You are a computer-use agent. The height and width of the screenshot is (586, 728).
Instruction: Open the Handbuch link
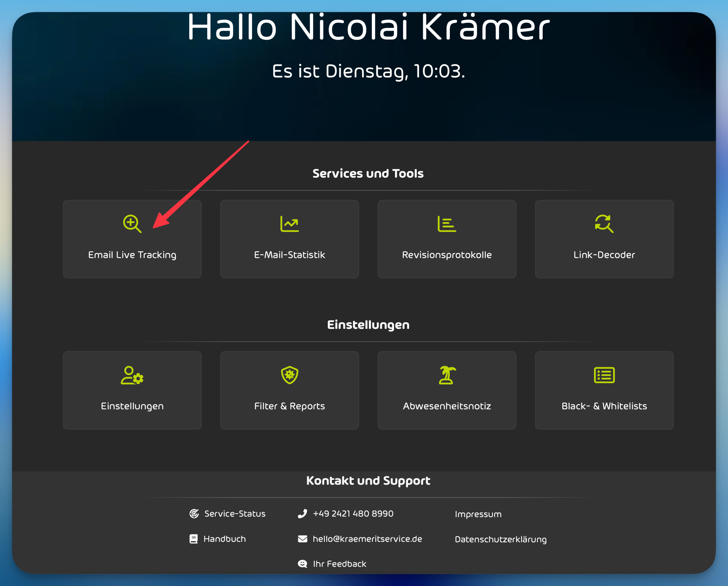[x=224, y=539]
